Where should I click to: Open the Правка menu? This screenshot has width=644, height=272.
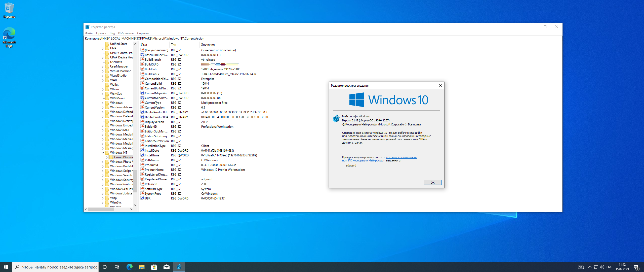tap(101, 33)
